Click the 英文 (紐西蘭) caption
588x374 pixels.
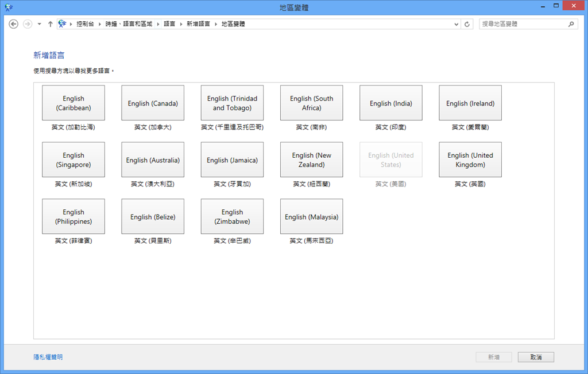coord(312,184)
